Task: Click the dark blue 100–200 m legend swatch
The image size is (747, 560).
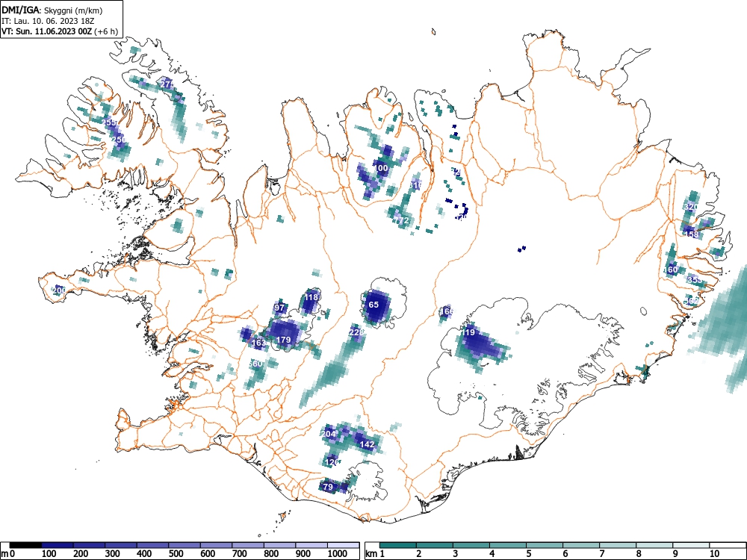Action: click(58, 545)
